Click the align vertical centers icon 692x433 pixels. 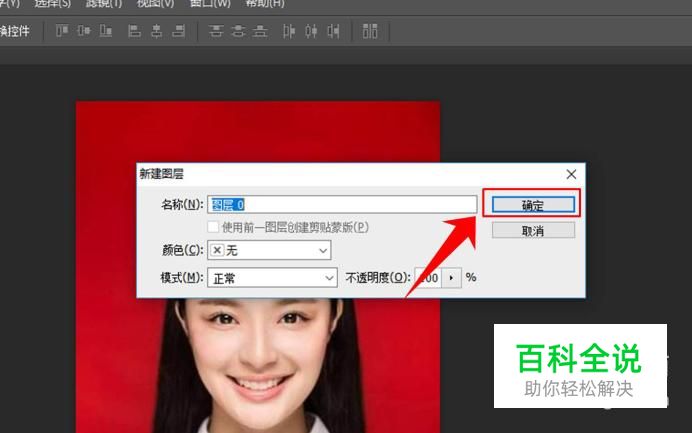click(x=84, y=31)
